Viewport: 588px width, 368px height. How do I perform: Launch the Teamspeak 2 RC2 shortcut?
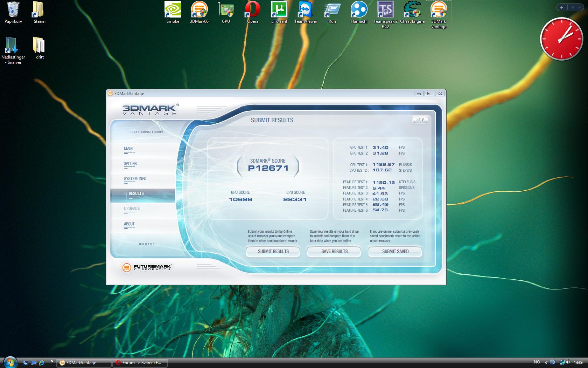click(x=385, y=15)
